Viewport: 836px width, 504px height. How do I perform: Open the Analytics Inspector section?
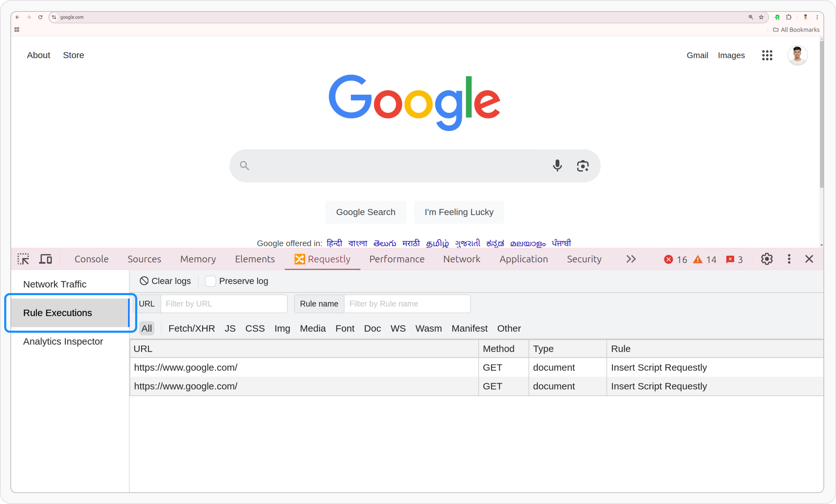click(63, 341)
